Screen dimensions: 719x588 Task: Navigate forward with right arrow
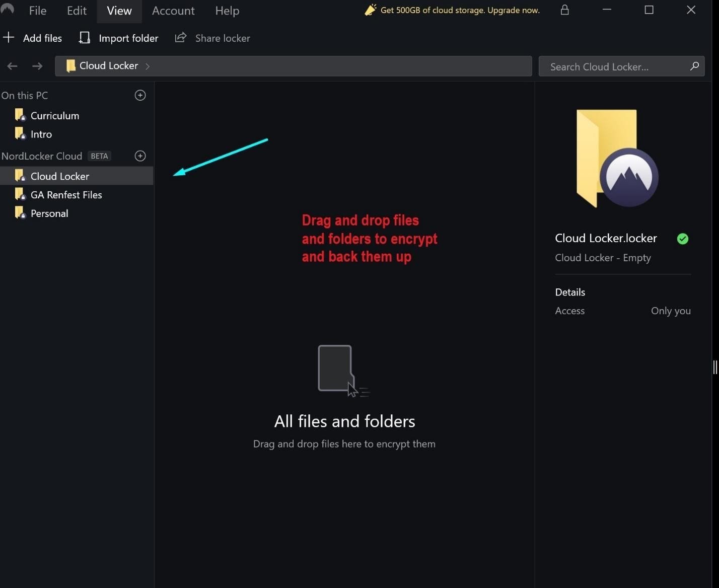click(x=37, y=66)
